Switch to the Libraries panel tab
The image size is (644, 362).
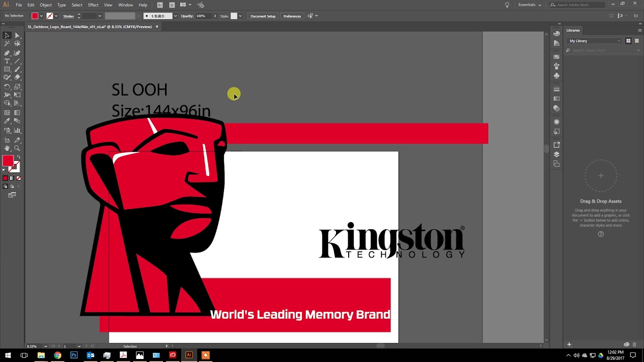(573, 30)
